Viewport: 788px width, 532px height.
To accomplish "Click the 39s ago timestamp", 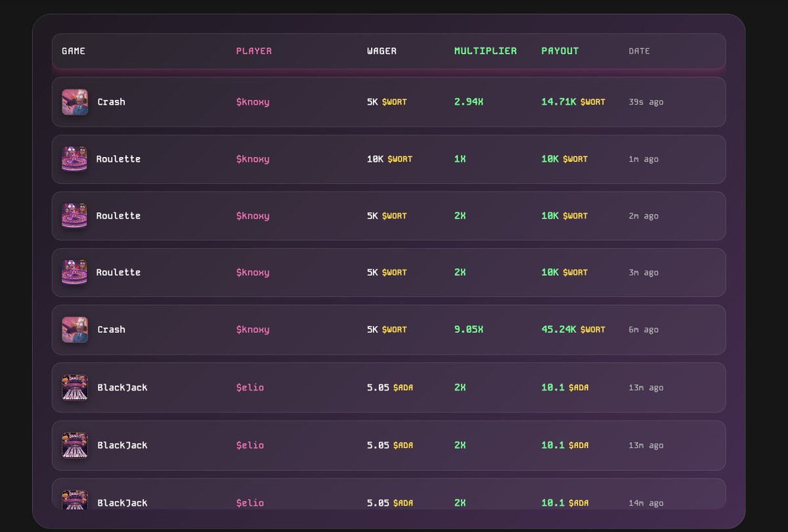I will point(646,102).
